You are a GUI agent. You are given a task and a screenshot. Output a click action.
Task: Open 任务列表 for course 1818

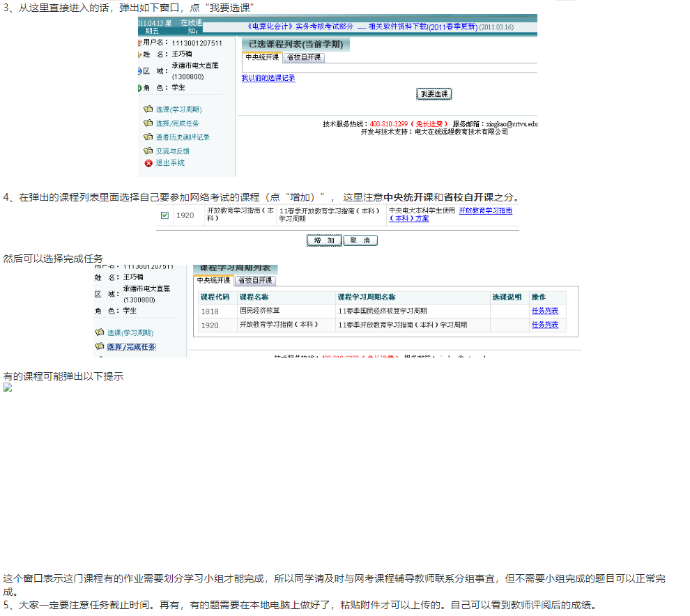click(544, 311)
